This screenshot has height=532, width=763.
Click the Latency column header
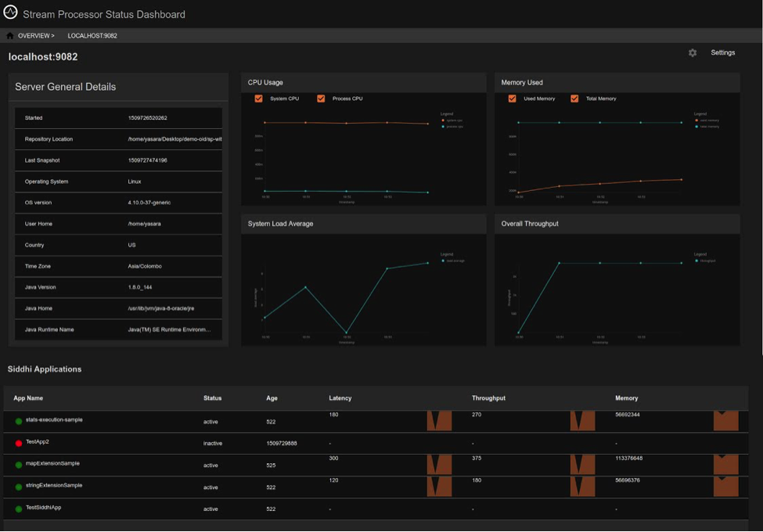pyautogui.click(x=340, y=398)
